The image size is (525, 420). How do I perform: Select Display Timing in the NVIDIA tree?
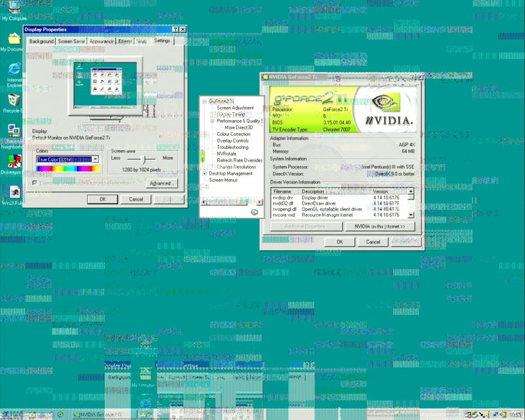[x=231, y=115]
